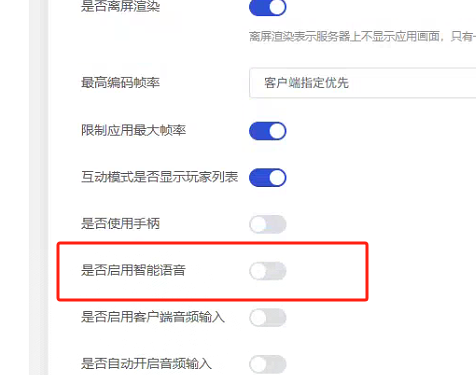Click the 是否启用客户端音频输入 label

[153, 317]
